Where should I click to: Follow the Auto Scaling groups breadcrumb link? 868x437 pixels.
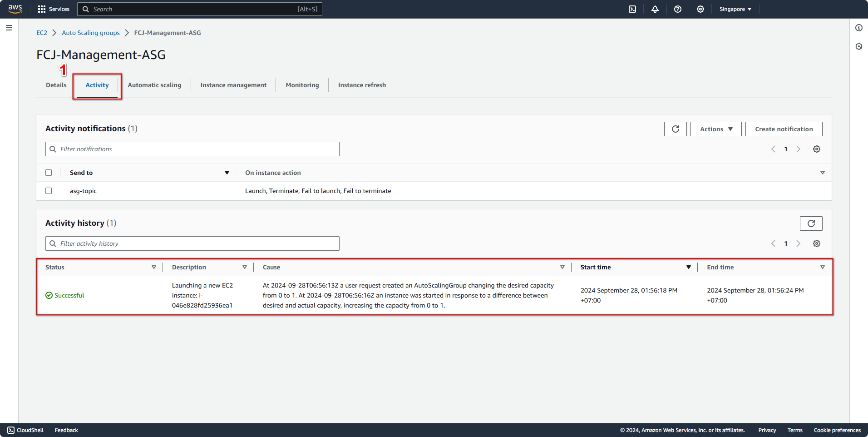(91, 33)
